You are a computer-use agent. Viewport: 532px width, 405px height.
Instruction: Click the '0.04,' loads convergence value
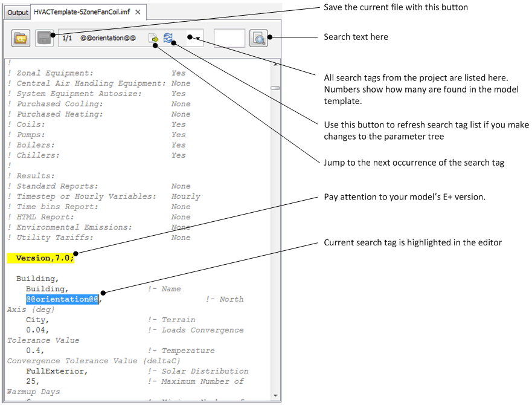coord(37,330)
